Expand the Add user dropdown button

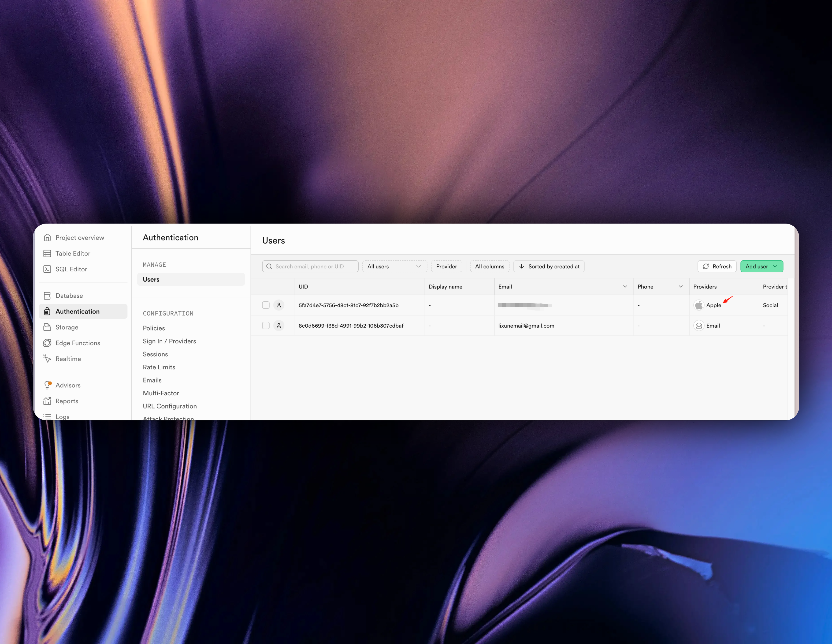(761, 266)
